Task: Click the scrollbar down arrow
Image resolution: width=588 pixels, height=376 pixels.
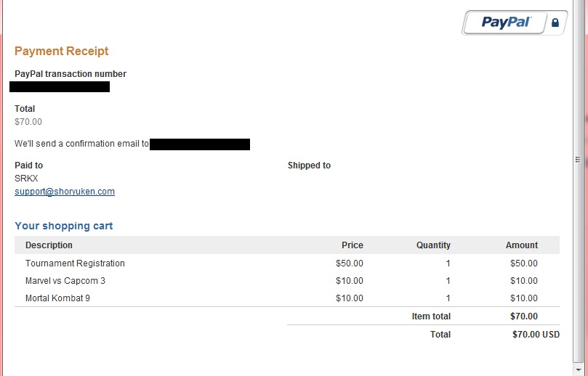Action: [579, 370]
